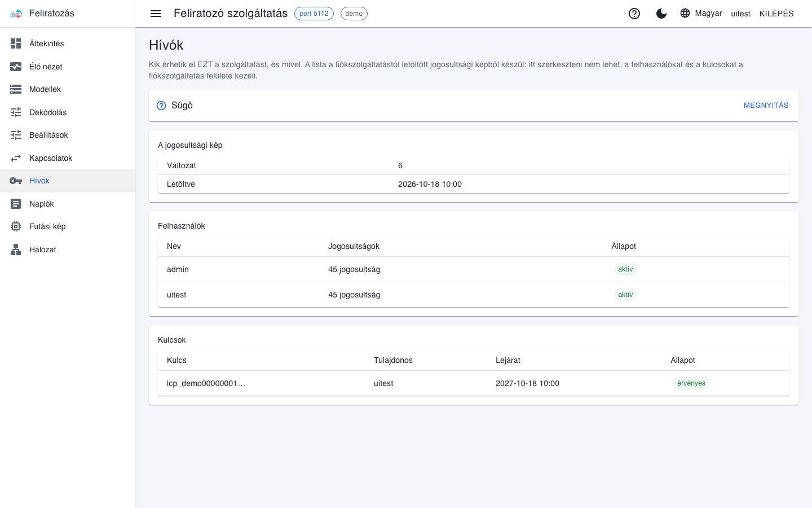Click the uitest user's aktív status chip
The image size is (812, 508).
click(x=625, y=295)
